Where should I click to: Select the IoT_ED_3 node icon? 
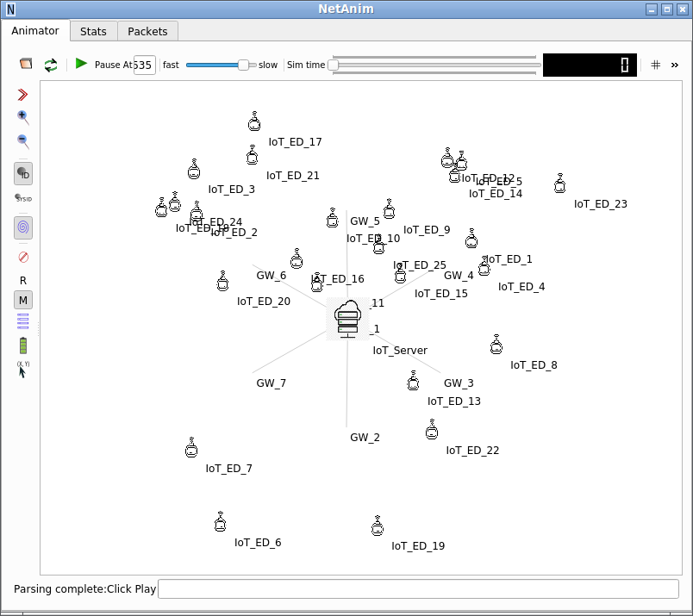click(194, 169)
